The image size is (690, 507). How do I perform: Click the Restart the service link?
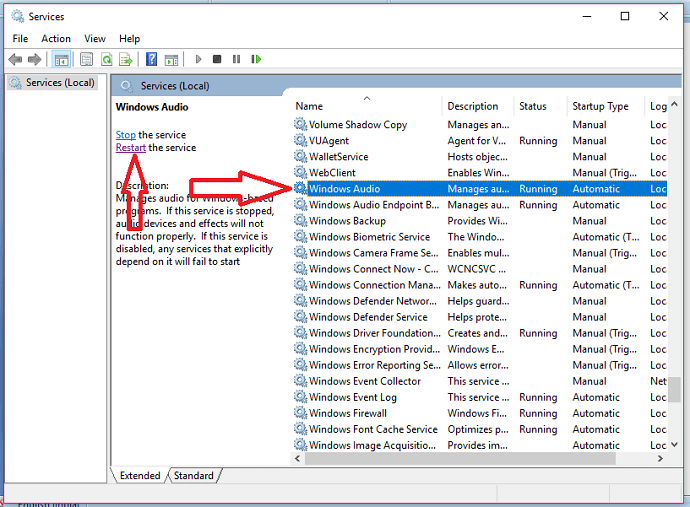(x=130, y=148)
